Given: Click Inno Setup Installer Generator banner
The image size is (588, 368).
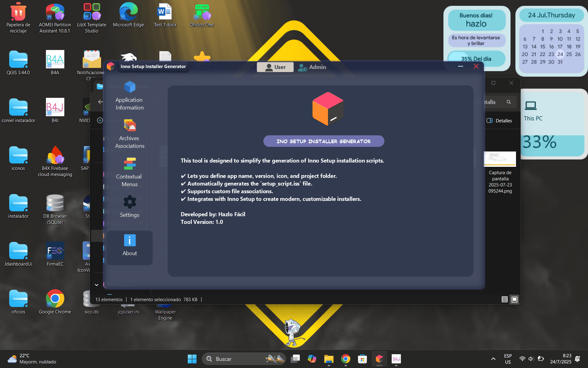Looking at the screenshot, I should click(323, 141).
